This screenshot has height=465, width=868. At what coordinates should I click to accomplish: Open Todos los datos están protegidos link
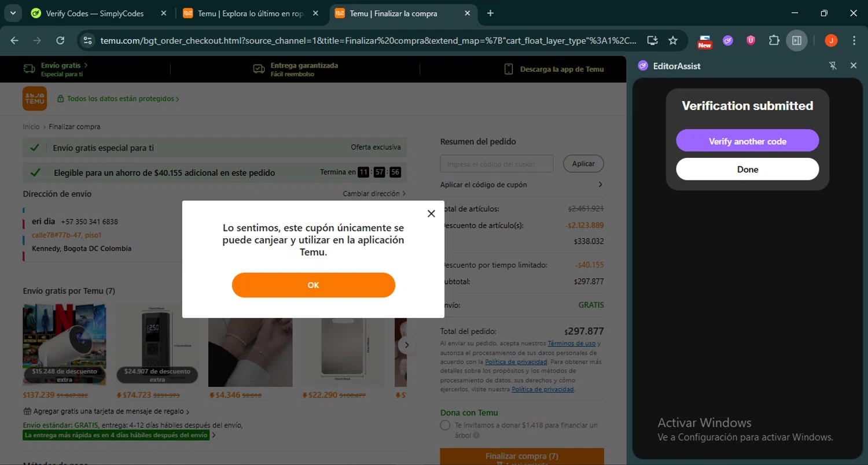[118, 99]
